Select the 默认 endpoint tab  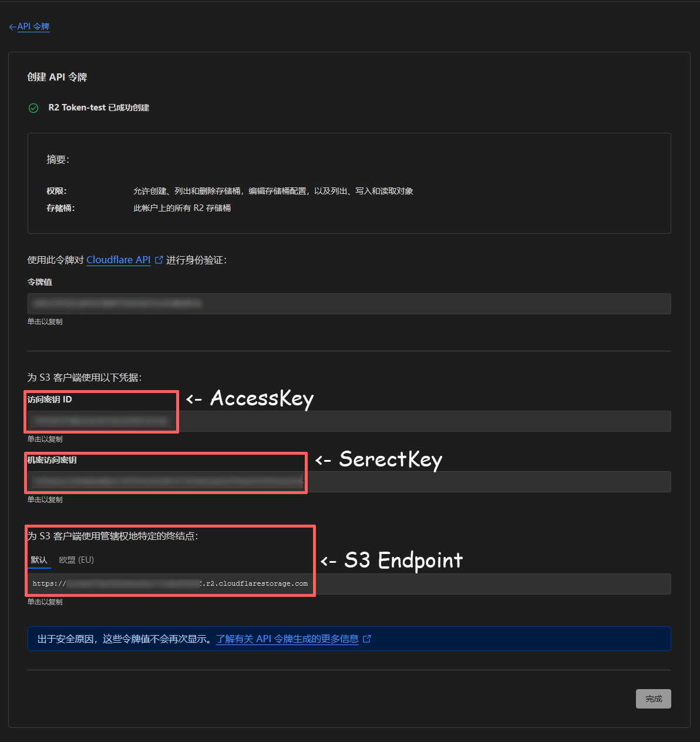tap(39, 560)
